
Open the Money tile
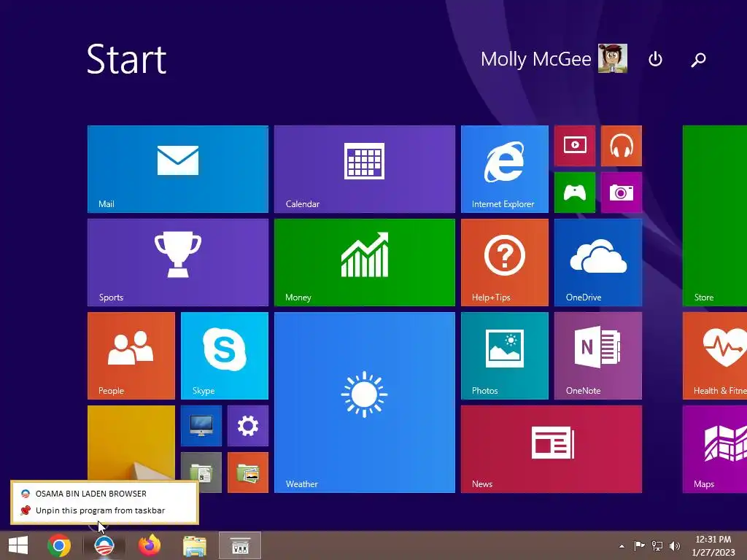tap(365, 262)
